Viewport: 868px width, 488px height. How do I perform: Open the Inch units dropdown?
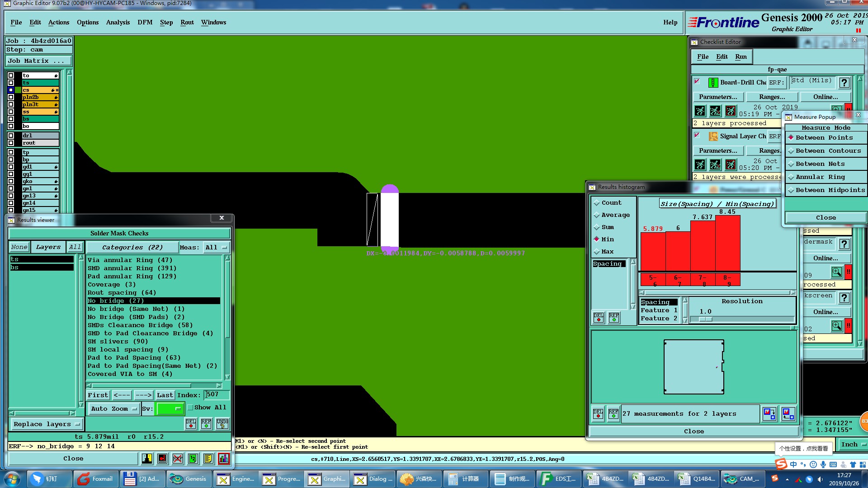853,445
